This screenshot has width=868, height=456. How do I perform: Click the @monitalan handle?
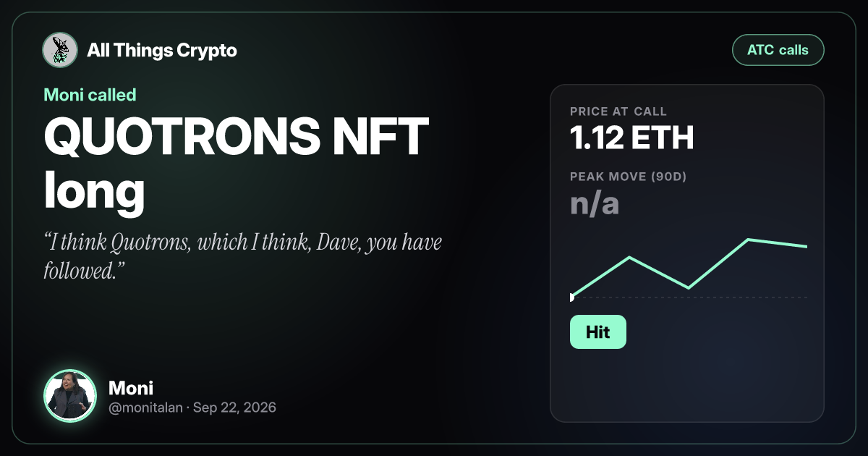[x=145, y=408]
